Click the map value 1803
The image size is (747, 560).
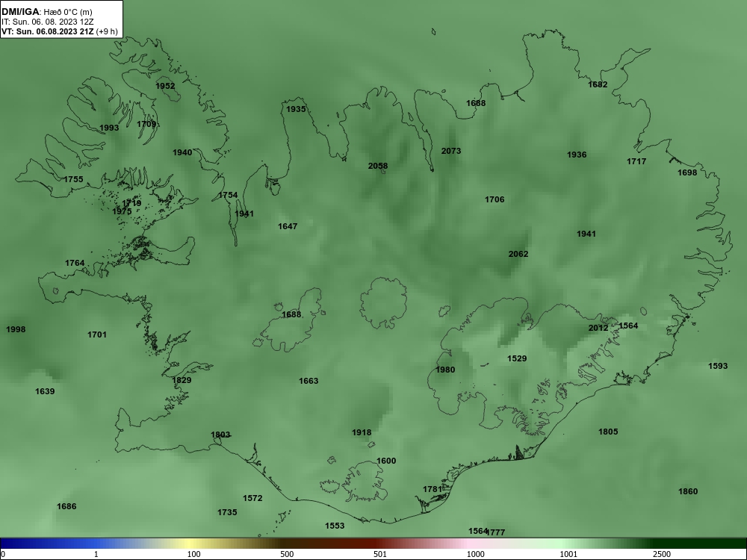[x=220, y=435]
